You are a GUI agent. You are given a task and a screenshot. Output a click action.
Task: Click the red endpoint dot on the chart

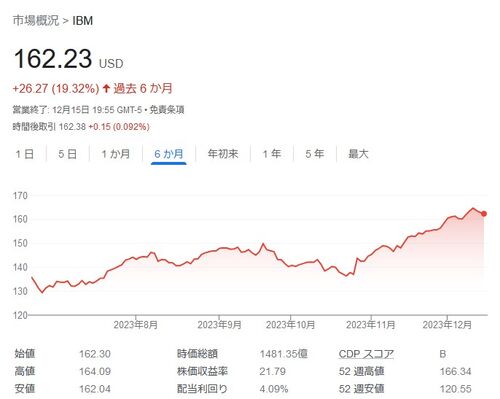[484, 214]
